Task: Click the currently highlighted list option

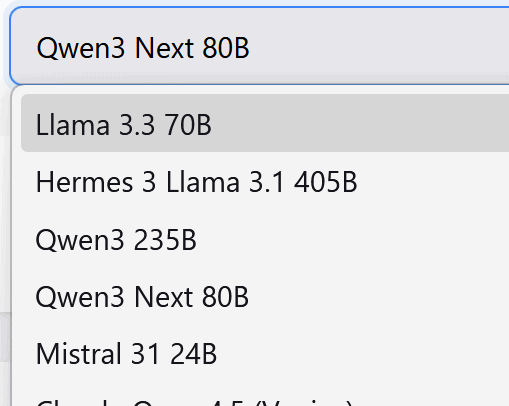Action: click(x=265, y=123)
